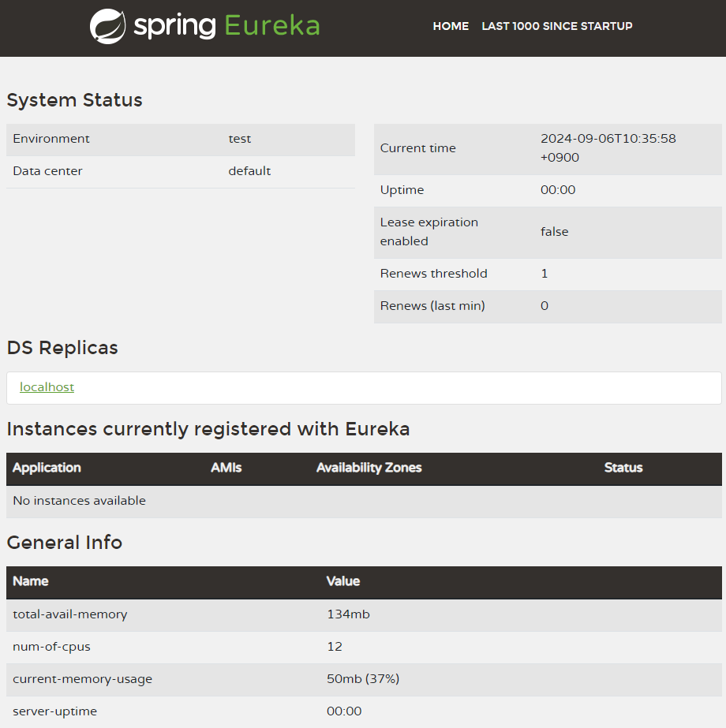Select Instances currently registered with Eureka heading
726x728 pixels.
[208, 429]
